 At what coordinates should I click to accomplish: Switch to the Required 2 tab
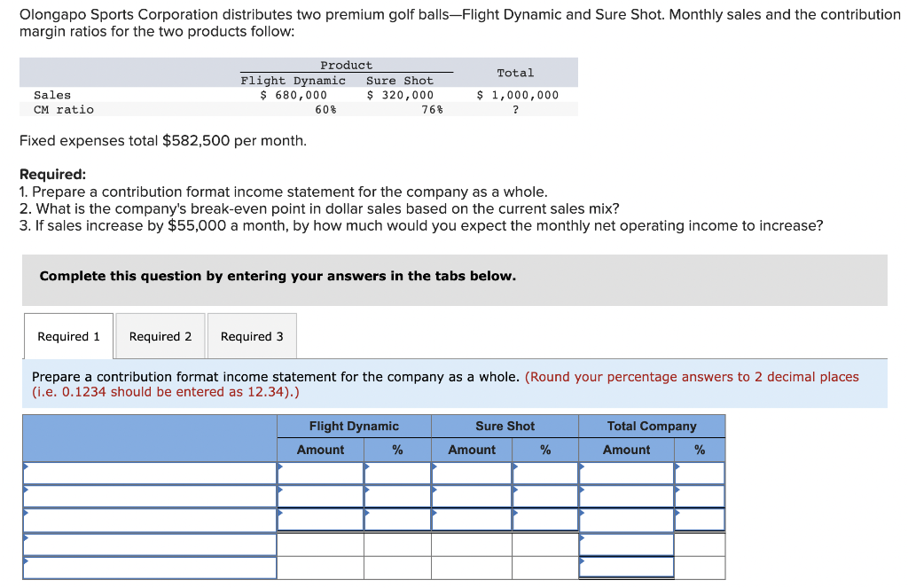[160, 336]
